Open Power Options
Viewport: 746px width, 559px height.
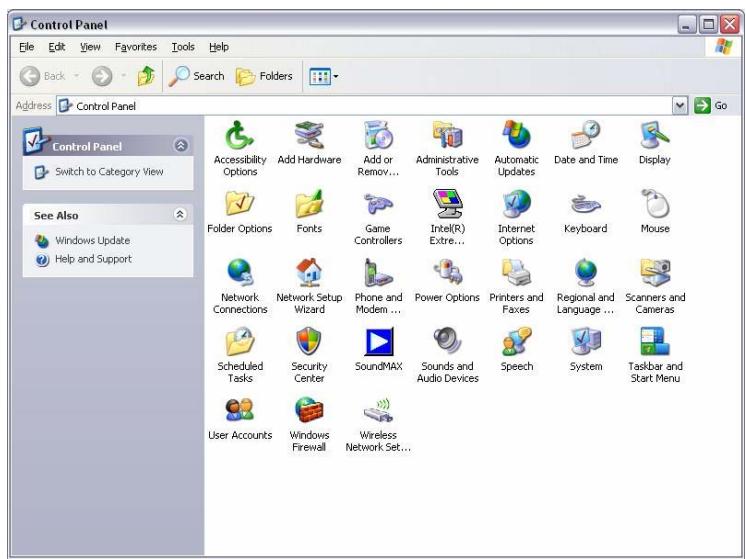point(447,281)
